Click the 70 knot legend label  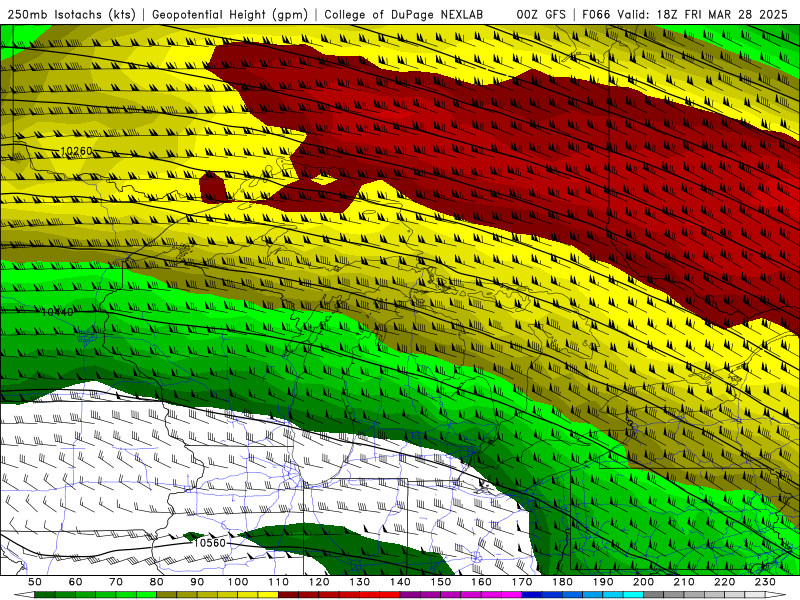[x=116, y=582]
